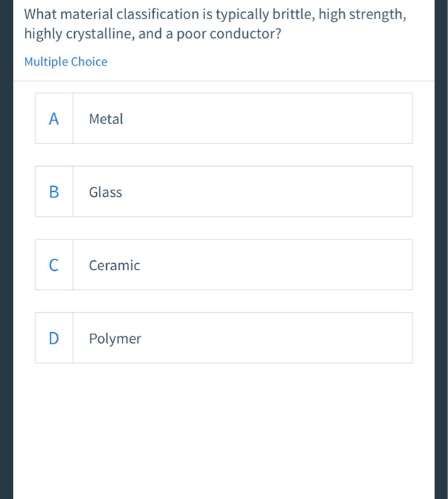Select answer letter D
448x499 pixels.
point(54,339)
